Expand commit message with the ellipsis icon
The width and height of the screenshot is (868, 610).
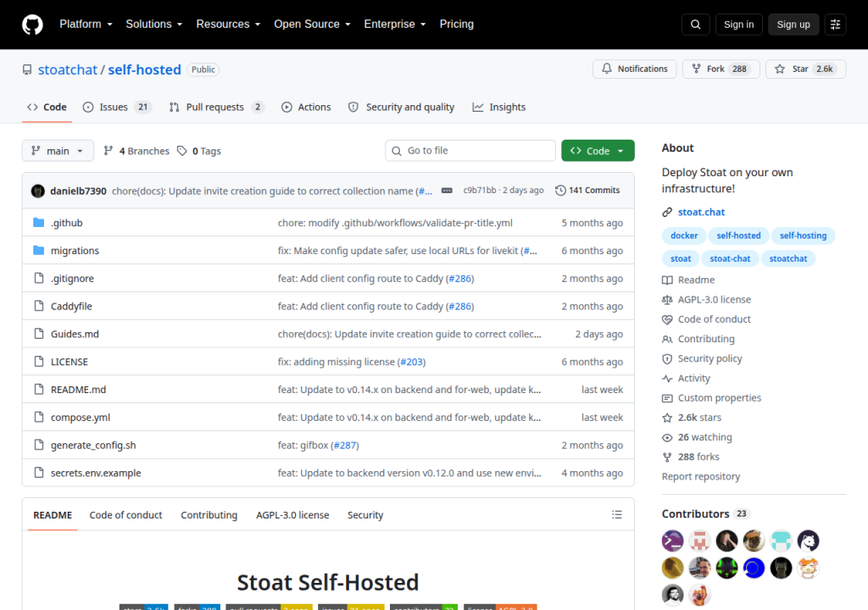447,191
